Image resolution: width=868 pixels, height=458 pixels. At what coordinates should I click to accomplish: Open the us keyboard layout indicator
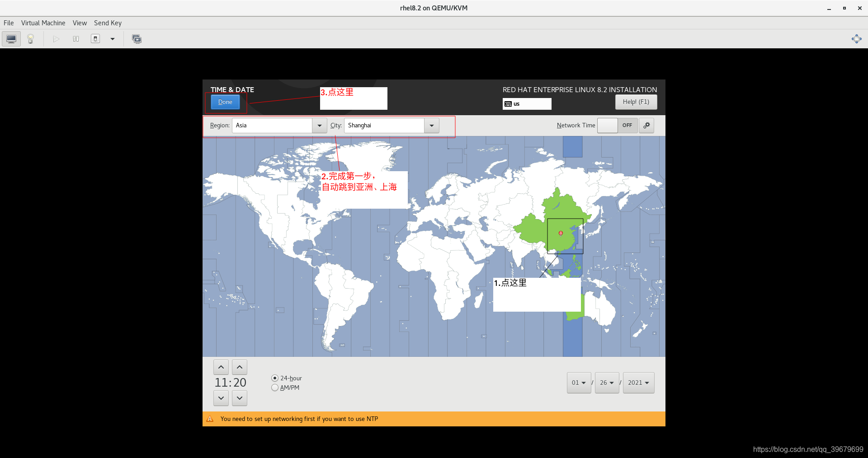click(527, 104)
